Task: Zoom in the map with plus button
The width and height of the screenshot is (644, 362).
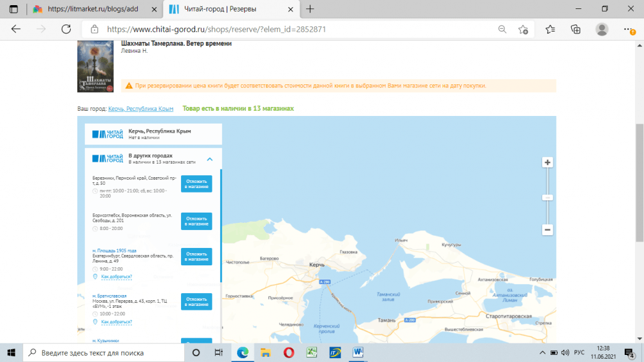Action: [547, 162]
